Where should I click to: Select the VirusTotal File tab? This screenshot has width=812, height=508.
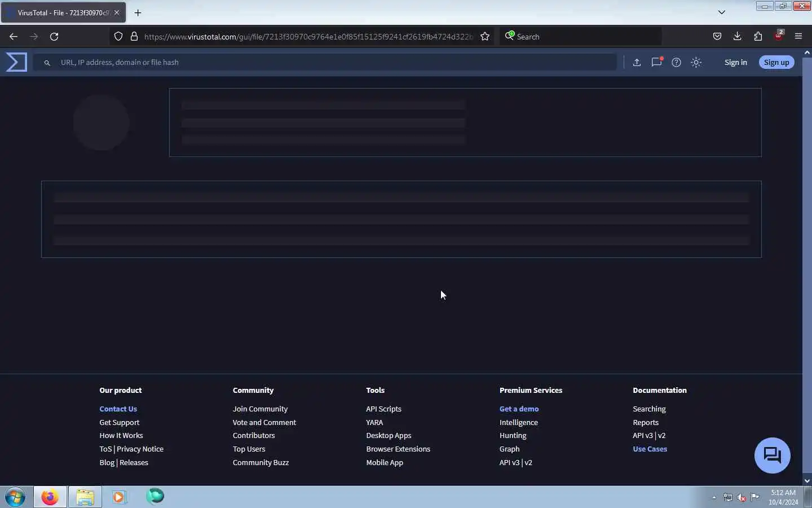point(63,12)
